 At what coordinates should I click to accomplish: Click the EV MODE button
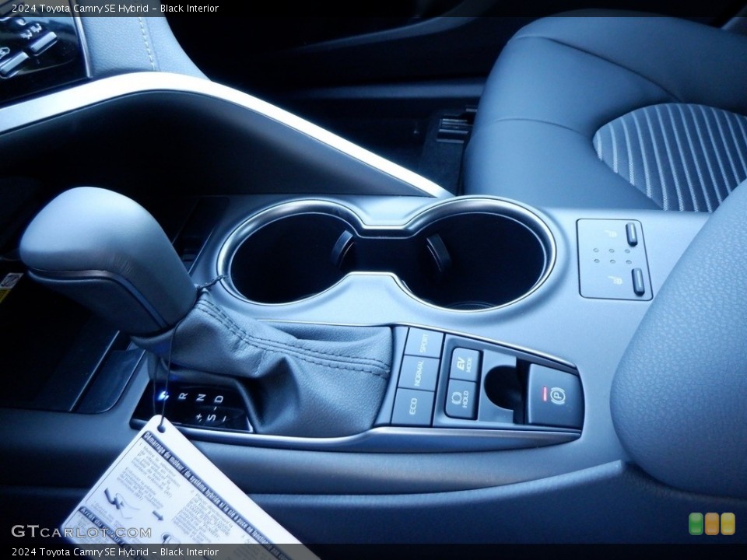(464, 364)
